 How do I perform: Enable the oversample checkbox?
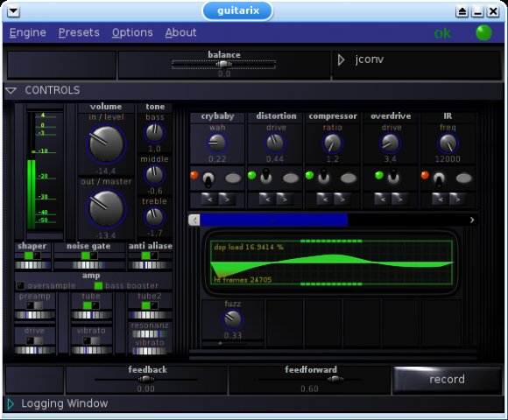[20, 286]
